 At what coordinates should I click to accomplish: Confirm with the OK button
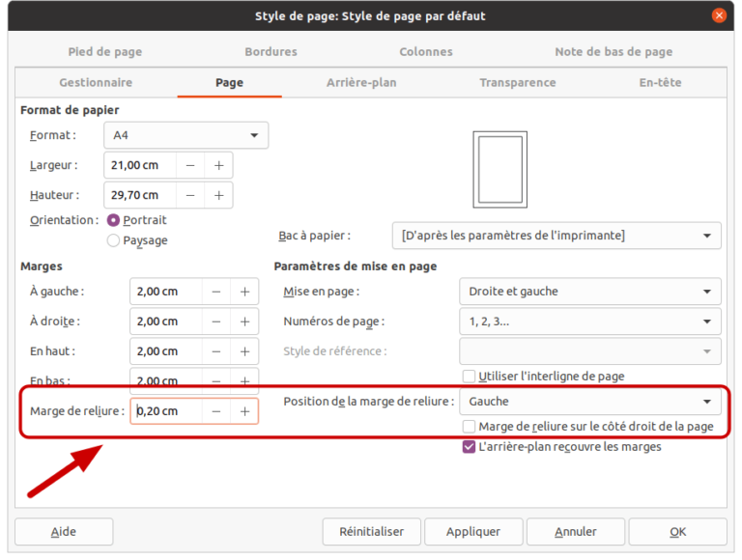(677, 532)
